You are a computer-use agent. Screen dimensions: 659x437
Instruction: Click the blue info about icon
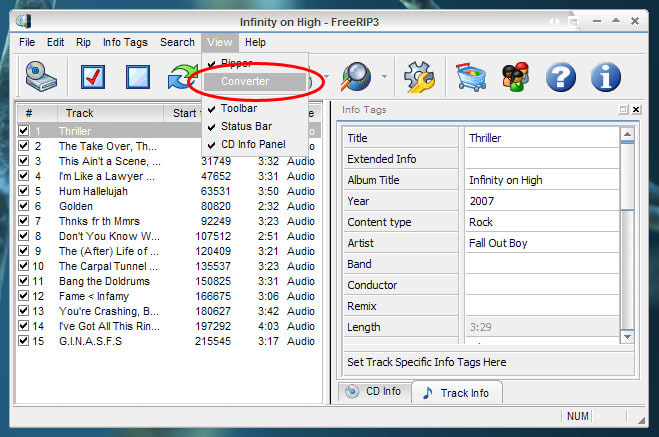[606, 77]
